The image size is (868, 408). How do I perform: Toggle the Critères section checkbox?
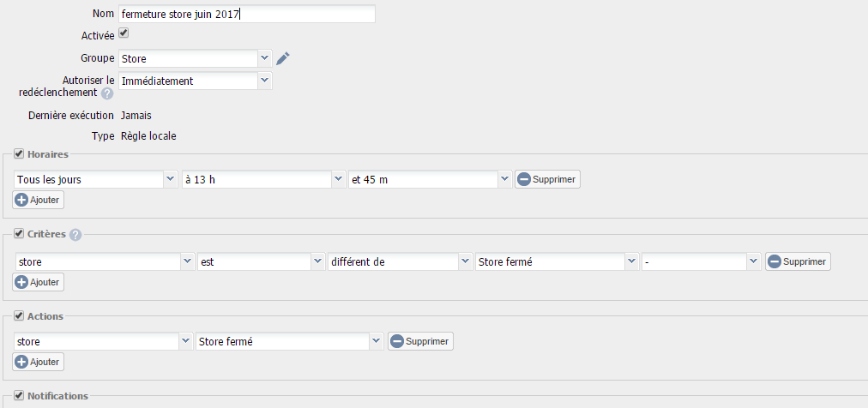[x=19, y=234]
